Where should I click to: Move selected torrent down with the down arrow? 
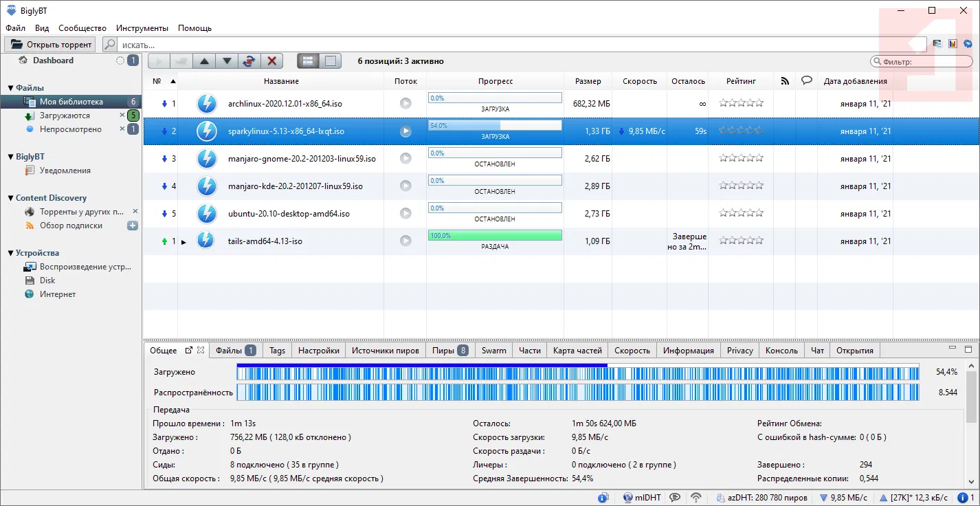pos(226,61)
